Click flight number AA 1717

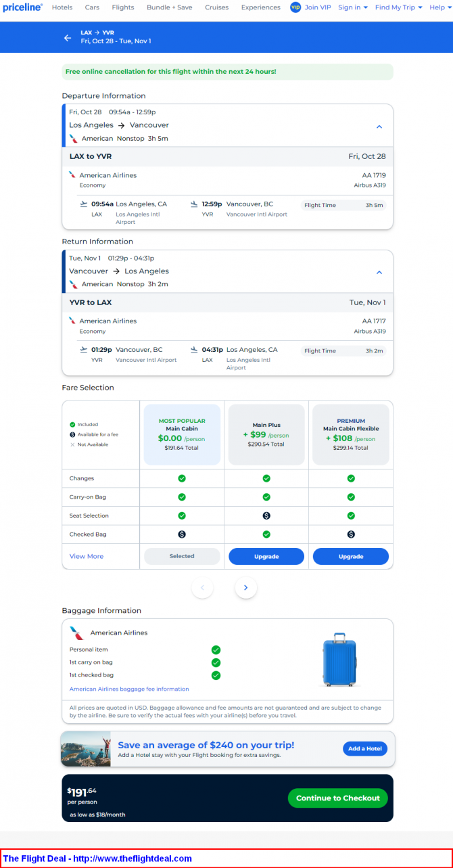click(x=374, y=321)
